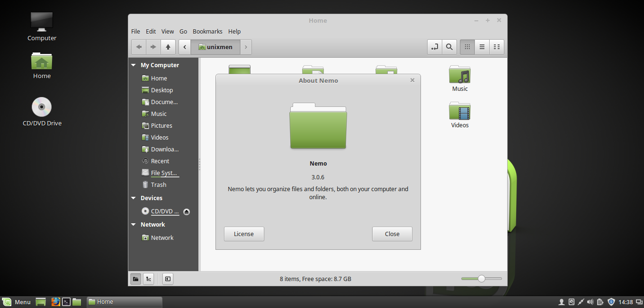Open the update manager shield icon
The height and width of the screenshot is (308, 644).
(x=611, y=302)
